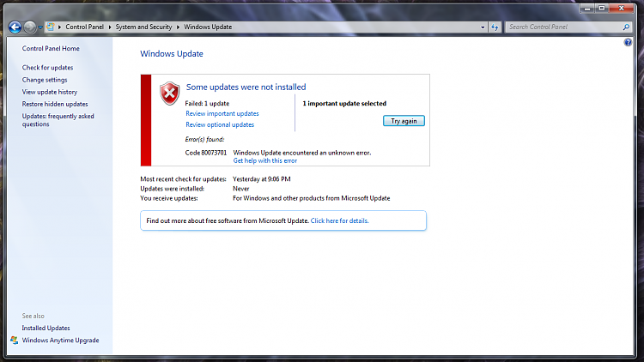Expand the arrow after Control Panel breadcrumb
Screen dimensions: 644x362
[110, 27]
